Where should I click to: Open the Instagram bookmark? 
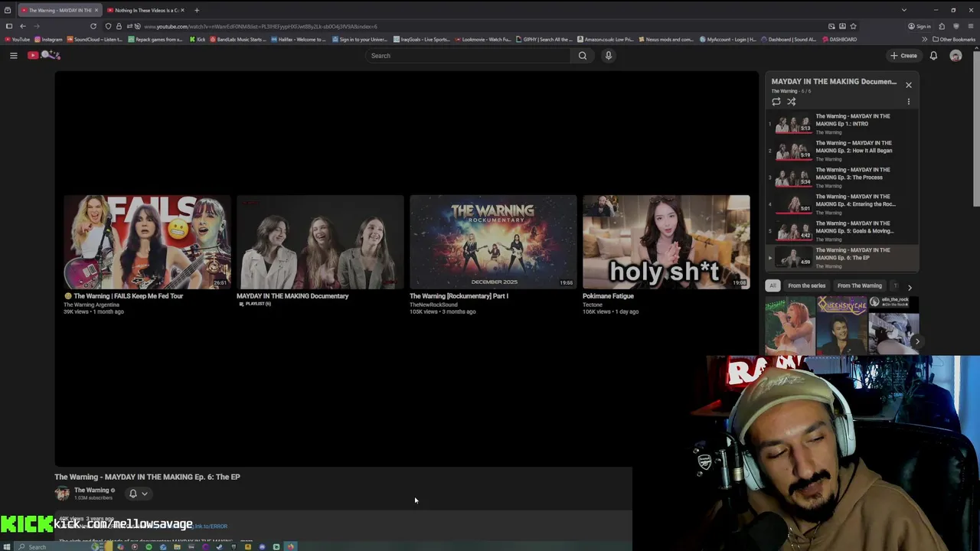tap(49, 39)
